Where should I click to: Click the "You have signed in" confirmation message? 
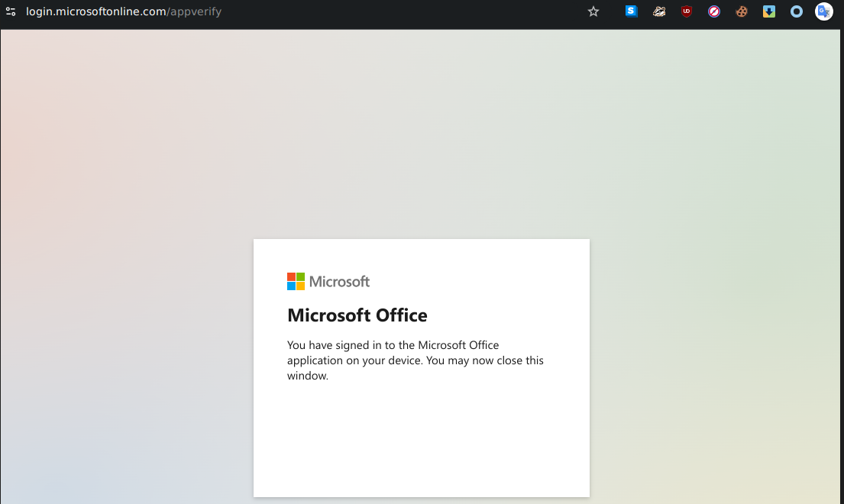[415, 360]
